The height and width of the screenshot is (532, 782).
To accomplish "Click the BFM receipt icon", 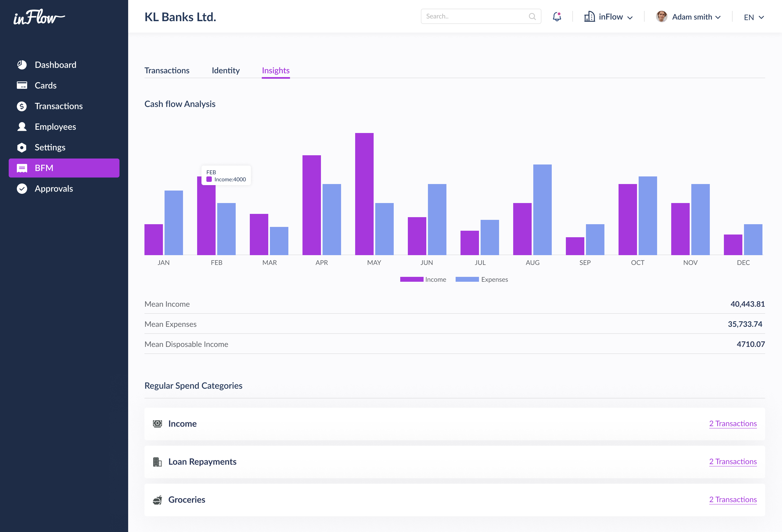I will point(22,168).
